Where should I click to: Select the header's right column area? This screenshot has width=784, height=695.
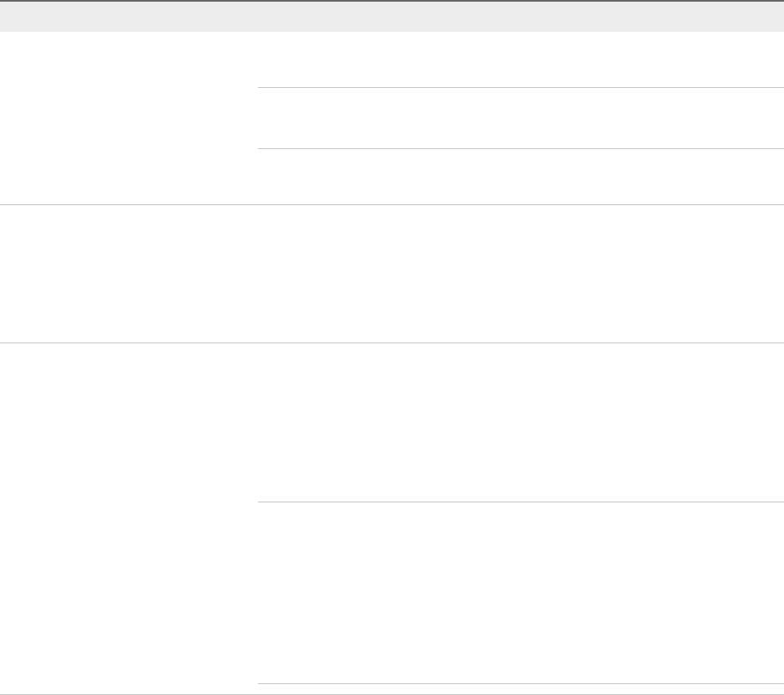pyautogui.click(x=520, y=16)
